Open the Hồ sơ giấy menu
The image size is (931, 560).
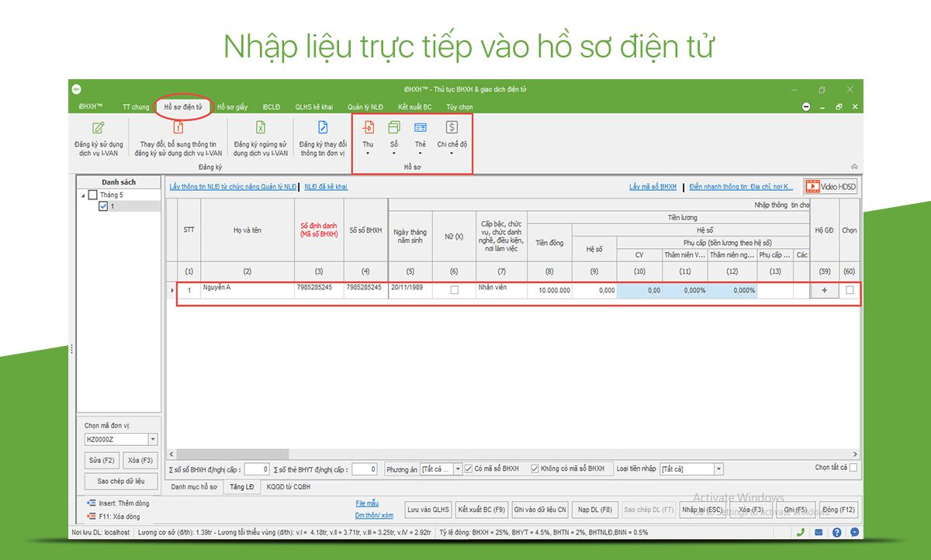tap(234, 106)
